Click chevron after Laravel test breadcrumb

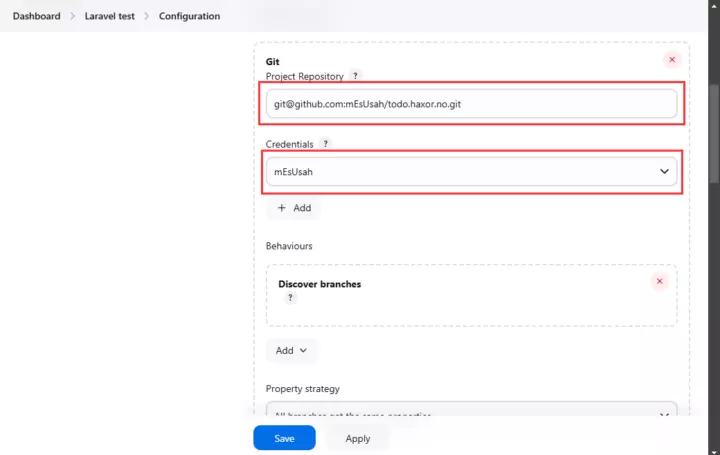[146, 16]
